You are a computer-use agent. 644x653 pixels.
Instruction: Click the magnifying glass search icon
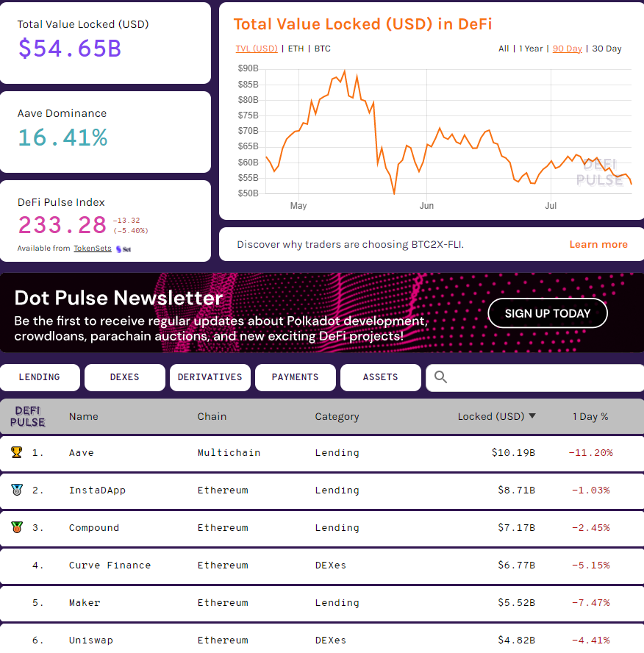(x=440, y=377)
